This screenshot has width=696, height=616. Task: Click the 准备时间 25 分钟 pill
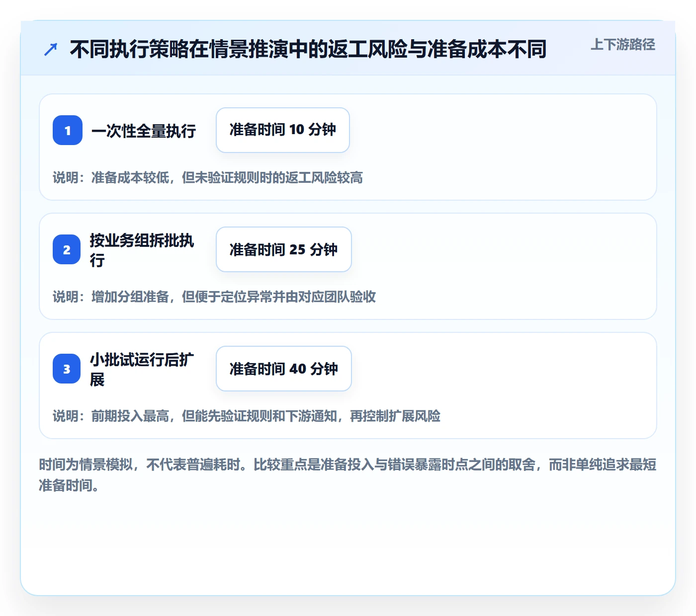[284, 249]
